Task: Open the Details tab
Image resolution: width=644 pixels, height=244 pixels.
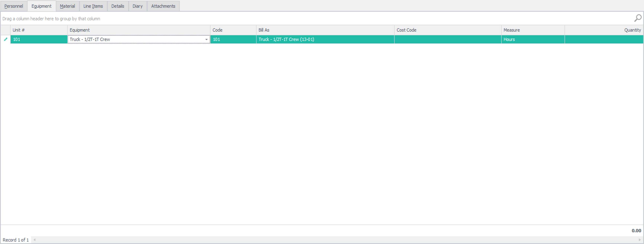Action: pyautogui.click(x=118, y=6)
